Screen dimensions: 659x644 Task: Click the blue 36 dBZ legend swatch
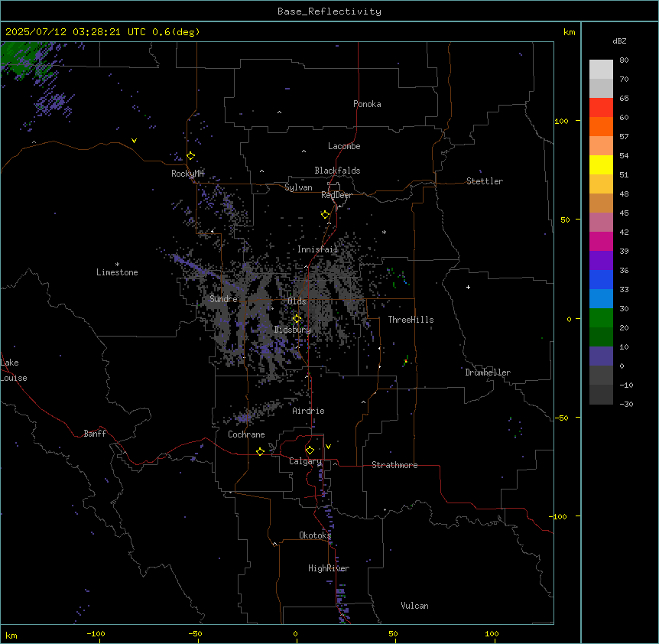(x=601, y=279)
